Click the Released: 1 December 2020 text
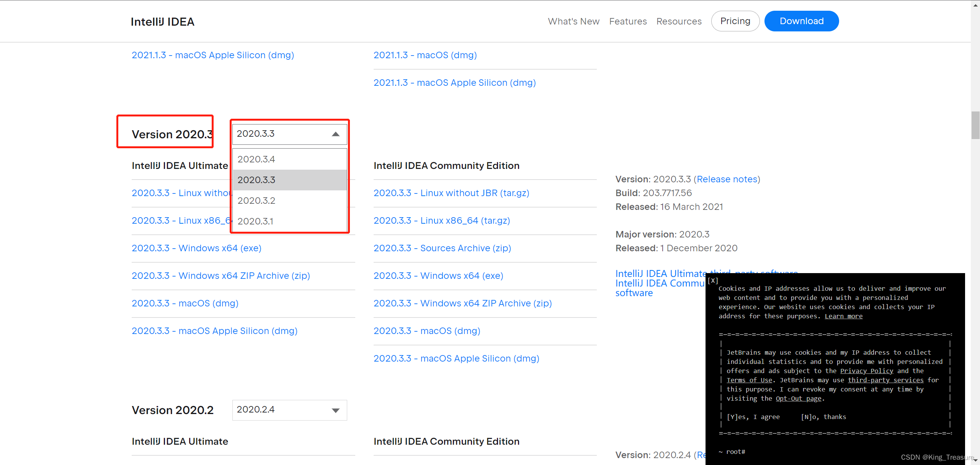 point(676,248)
